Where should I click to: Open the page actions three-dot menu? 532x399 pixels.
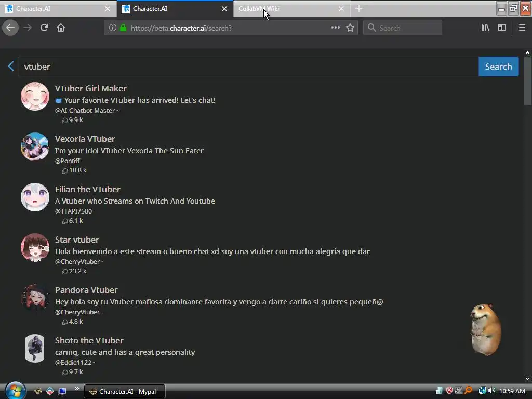tap(336, 28)
